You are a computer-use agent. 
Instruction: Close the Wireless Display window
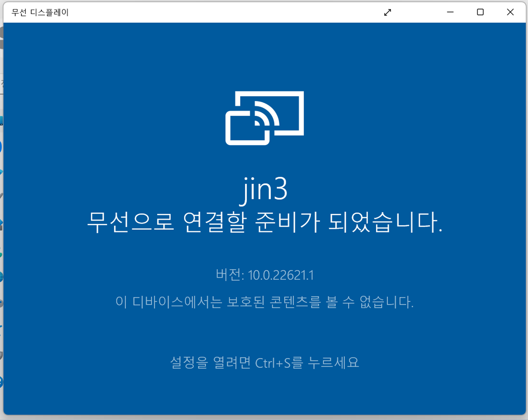pos(510,12)
